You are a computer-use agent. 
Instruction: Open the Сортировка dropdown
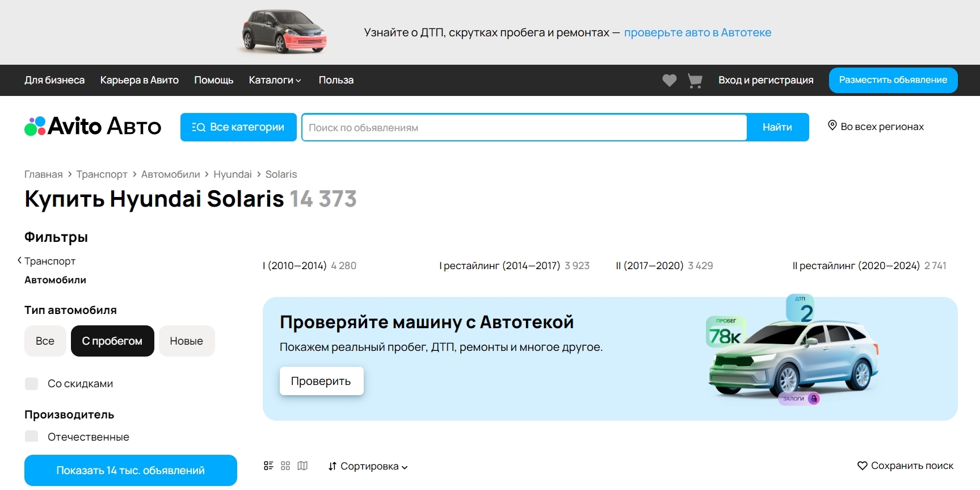368,466
